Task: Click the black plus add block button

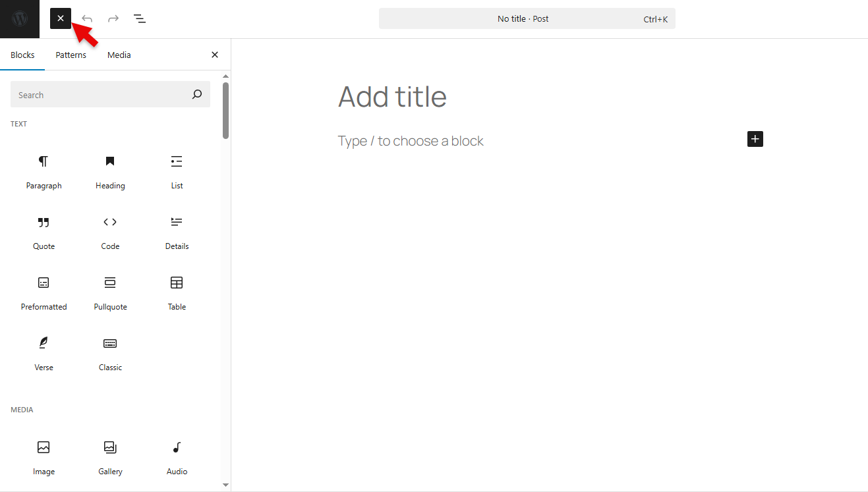Action: tap(755, 139)
